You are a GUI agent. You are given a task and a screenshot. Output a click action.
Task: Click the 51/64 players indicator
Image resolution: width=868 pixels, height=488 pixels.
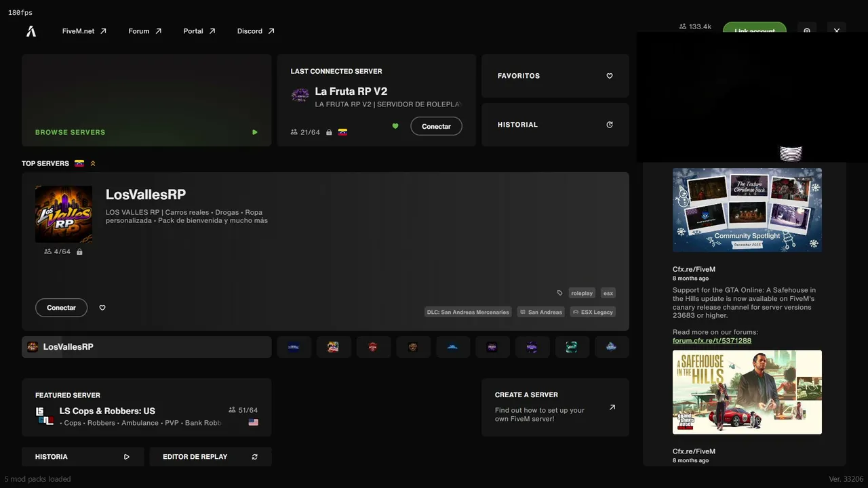tap(243, 410)
